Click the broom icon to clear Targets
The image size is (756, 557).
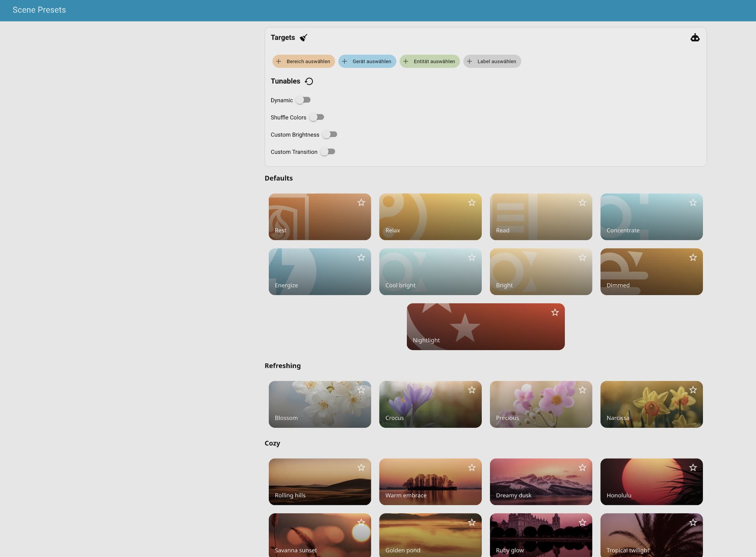tap(303, 38)
